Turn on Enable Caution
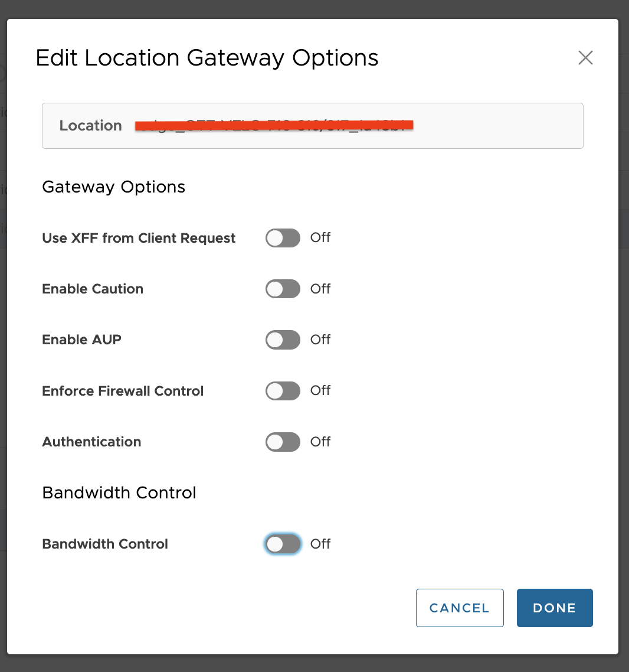 click(x=283, y=289)
